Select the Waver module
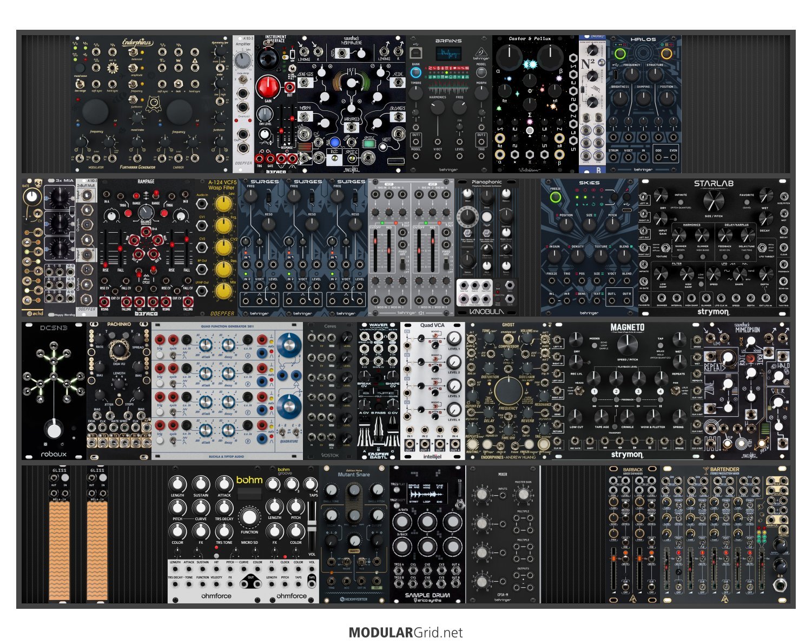This screenshot has width=812, height=644. pyautogui.click(x=378, y=390)
